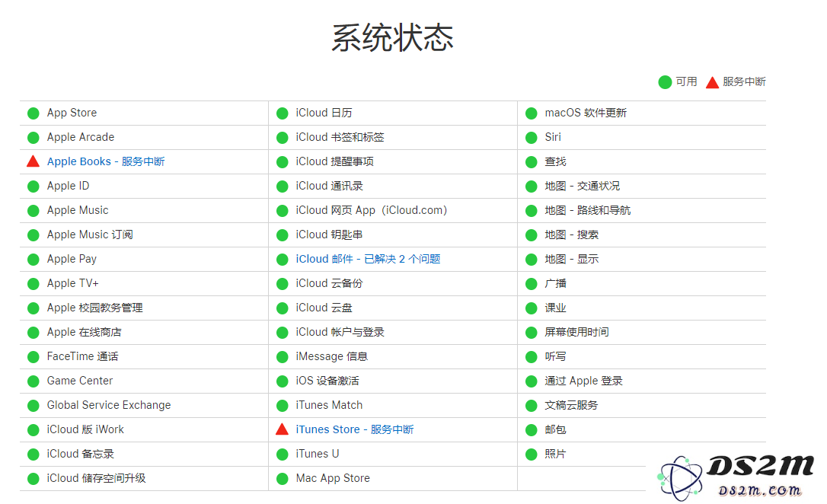Click the iCloud 书签和标签 entry
Image resolution: width=827 pixels, height=504 pixels.
click(x=340, y=137)
